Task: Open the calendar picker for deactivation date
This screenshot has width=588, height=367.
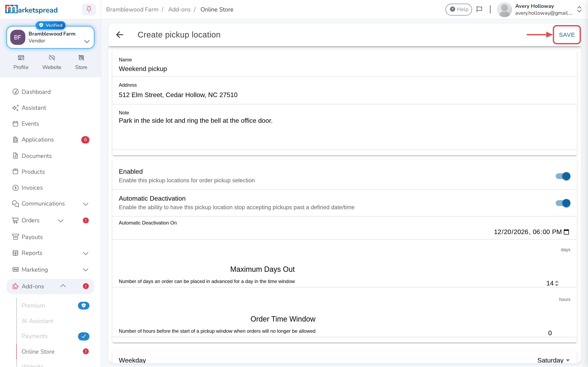Action: click(x=566, y=232)
